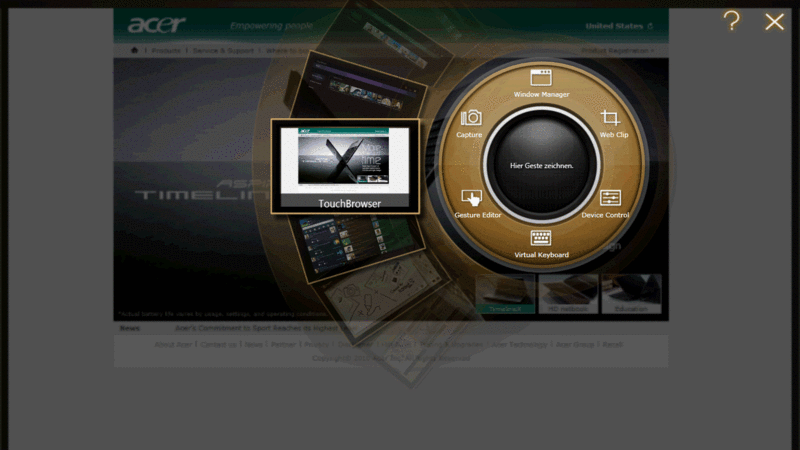Screen dimensions: 800x450
Task: Click the help question mark icon
Action: pyautogui.click(x=732, y=21)
